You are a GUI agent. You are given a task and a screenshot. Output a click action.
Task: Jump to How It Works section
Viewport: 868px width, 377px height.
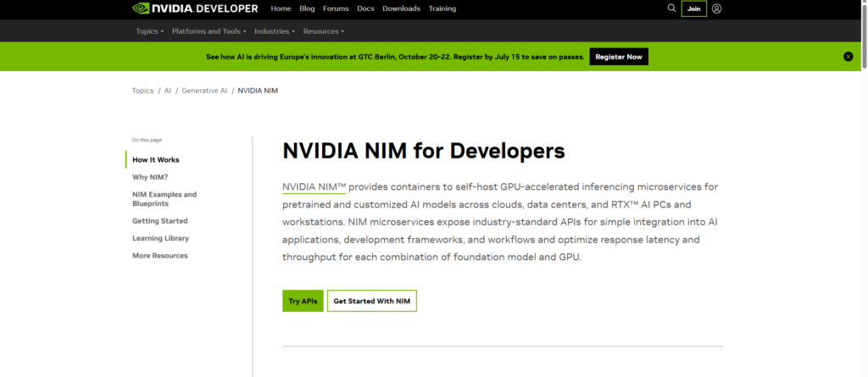[156, 159]
